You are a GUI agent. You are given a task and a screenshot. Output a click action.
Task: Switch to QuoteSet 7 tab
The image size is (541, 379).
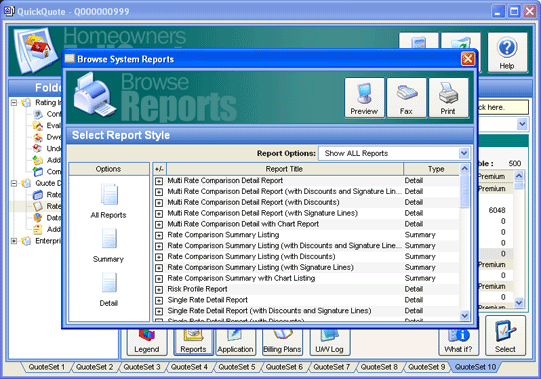tap(332, 367)
